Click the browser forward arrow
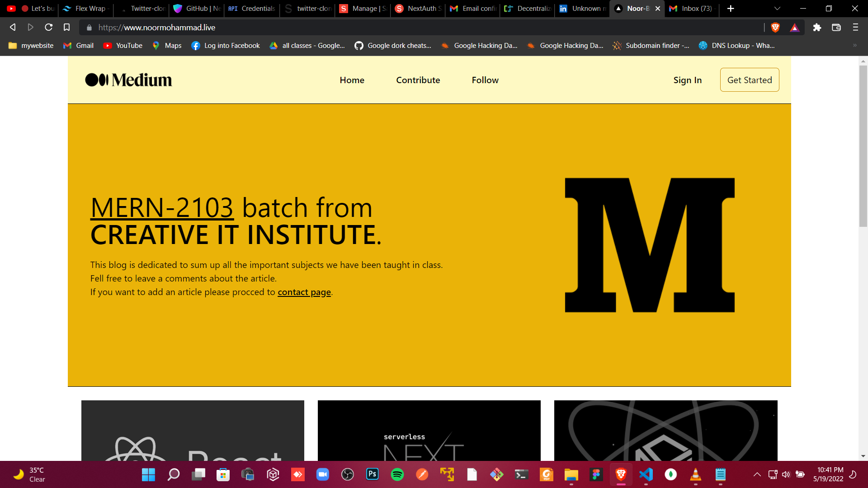The height and width of the screenshot is (488, 868). point(30,28)
